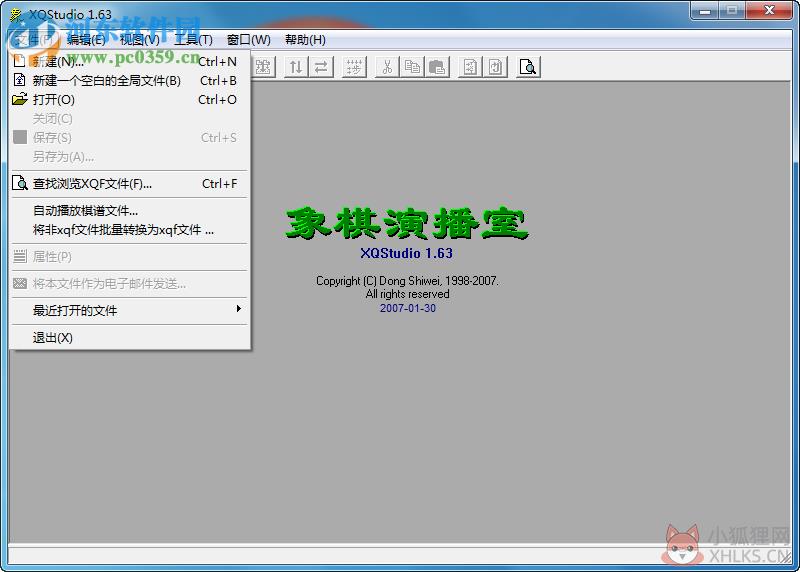The height and width of the screenshot is (572, 800).
Task: Open the 窗口(W) menu
Action: coord(248,40)
